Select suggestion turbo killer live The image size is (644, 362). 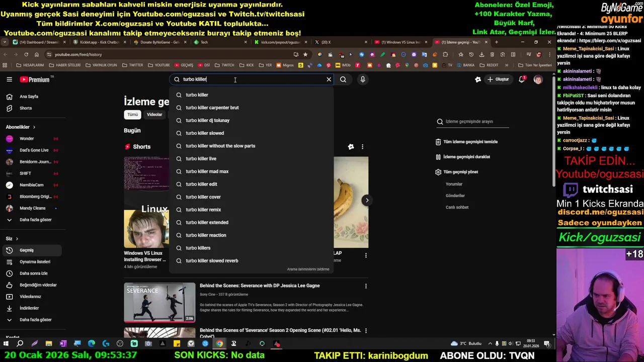click(252, 159)
